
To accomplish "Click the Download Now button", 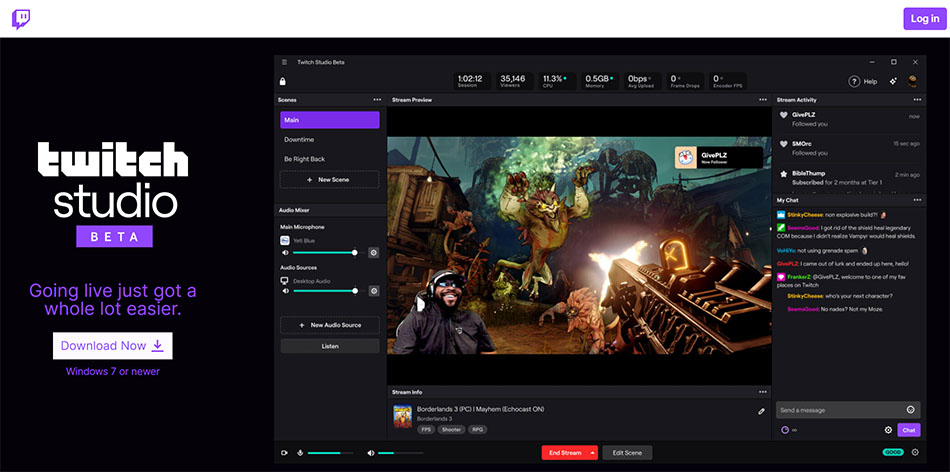I will (113, 345).
